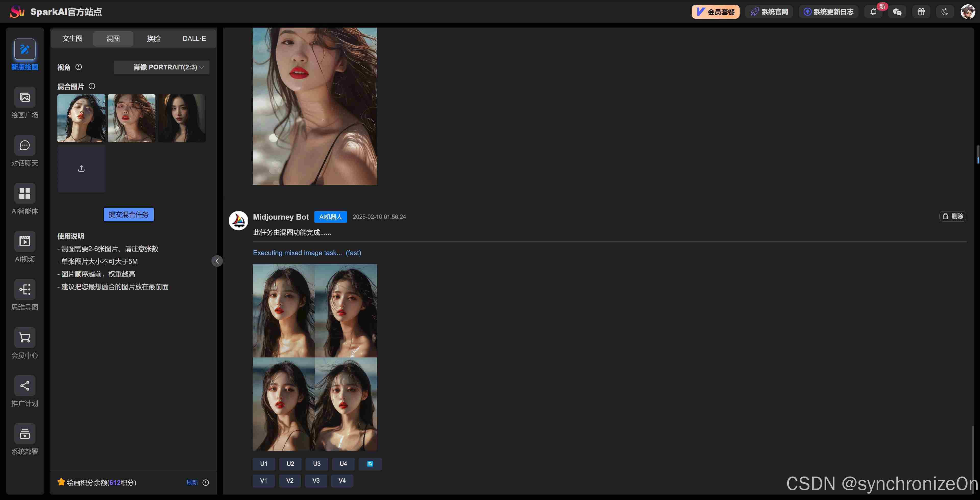
Task: Open the 思维导图 mind map icon
Action: [x=25, y=289]
